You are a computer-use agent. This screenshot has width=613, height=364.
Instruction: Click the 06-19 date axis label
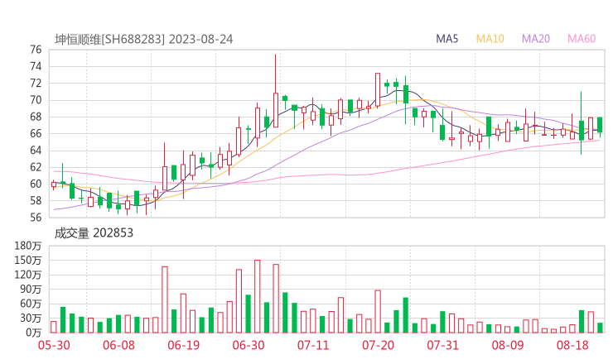[183, 345]
